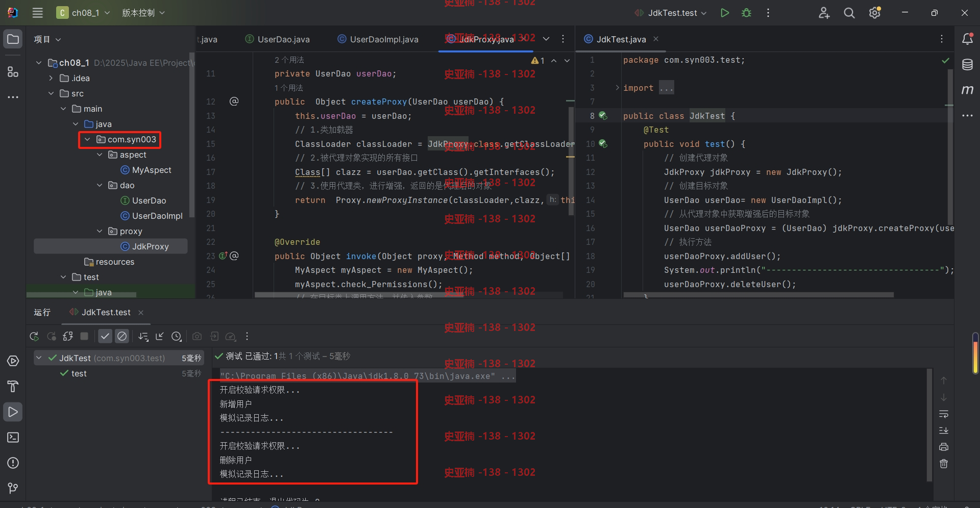Image resolution: width=980 pixels, height=508 pixels.
Task: Open the Services tool window icon
Action: 13,361
